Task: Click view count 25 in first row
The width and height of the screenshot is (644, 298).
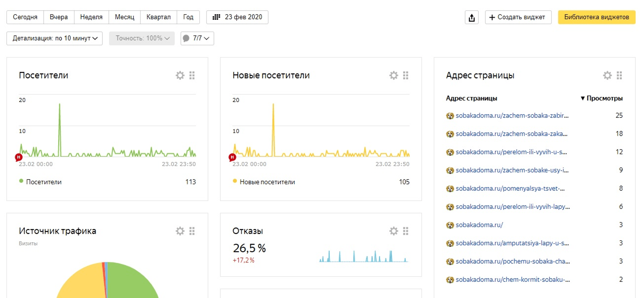Action: (x=619, y=115)
